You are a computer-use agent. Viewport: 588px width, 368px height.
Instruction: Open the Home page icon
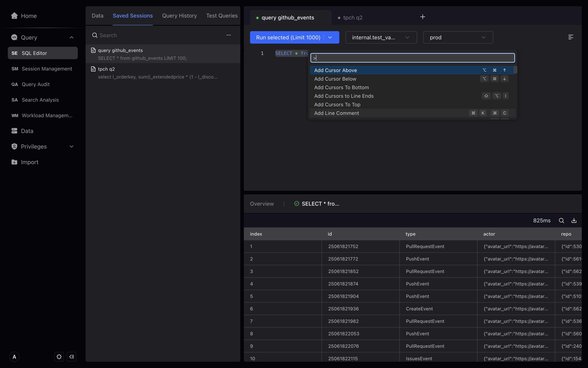coord(14,16)
